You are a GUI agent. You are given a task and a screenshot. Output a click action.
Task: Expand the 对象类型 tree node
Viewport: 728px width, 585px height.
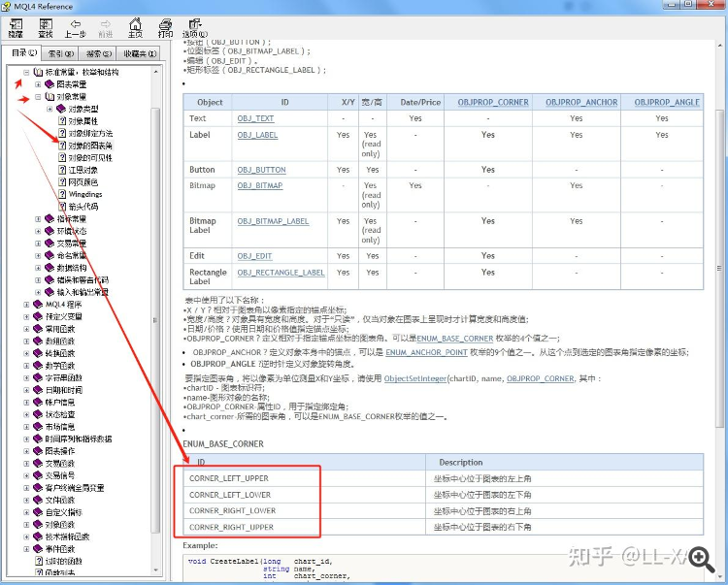click(50, 109)
